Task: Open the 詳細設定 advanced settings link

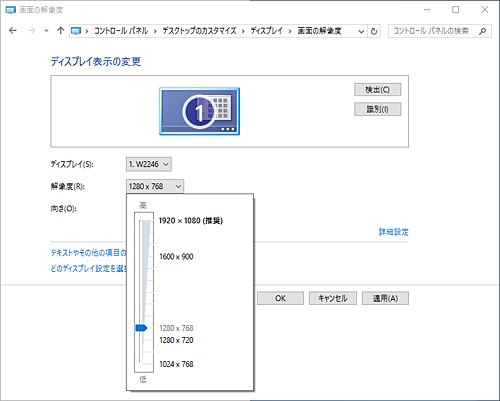Action: click(x=393, y=232)
